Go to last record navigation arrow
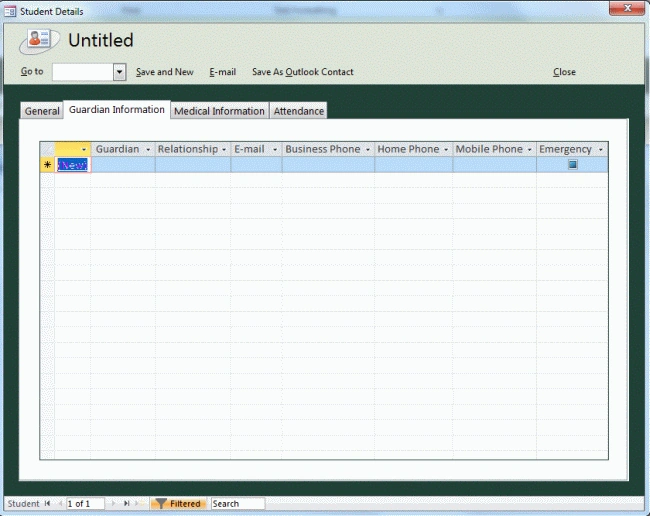The height and width of the screenshot is (516, 650). tap(126, 504)
